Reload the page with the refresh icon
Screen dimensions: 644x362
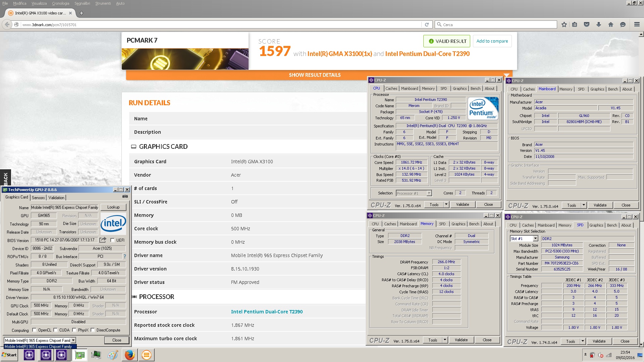coord(427,24)
